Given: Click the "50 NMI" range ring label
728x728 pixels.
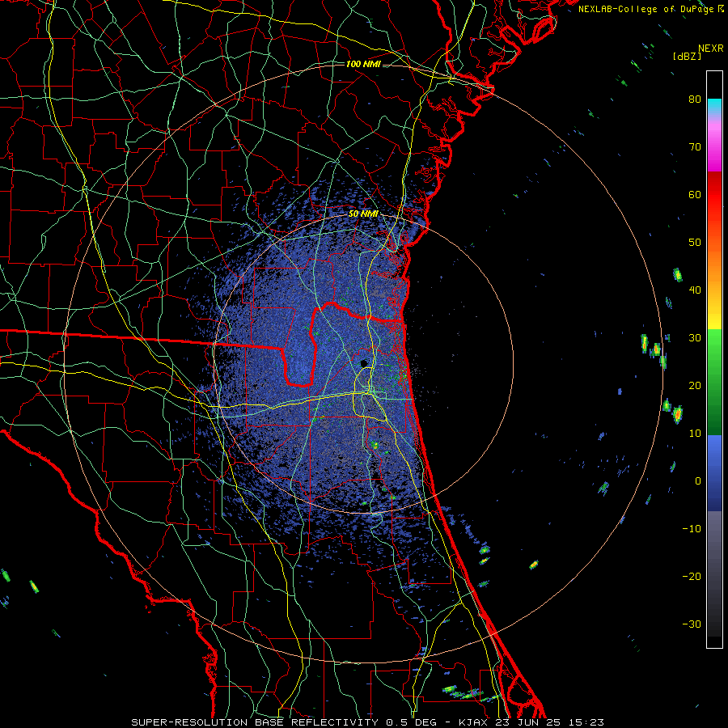Looking at the screenshot, I should [363, 214].
